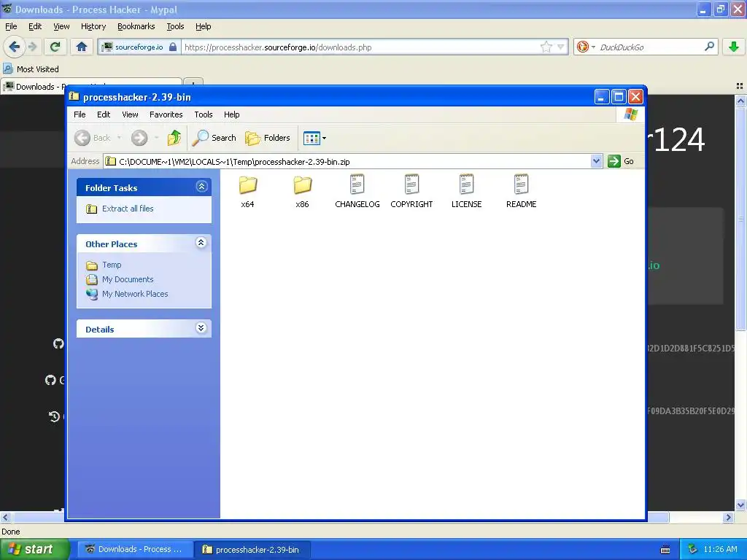Open the x64 folder

248,191
